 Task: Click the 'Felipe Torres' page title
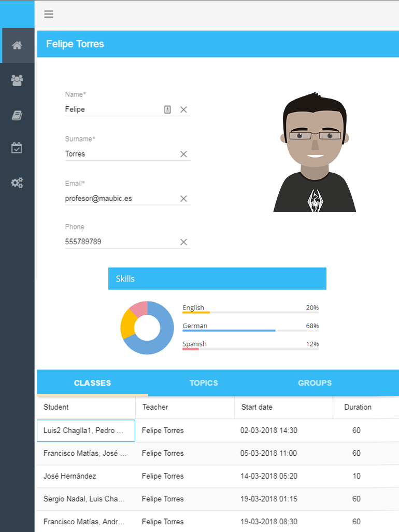tap(75, 44)
